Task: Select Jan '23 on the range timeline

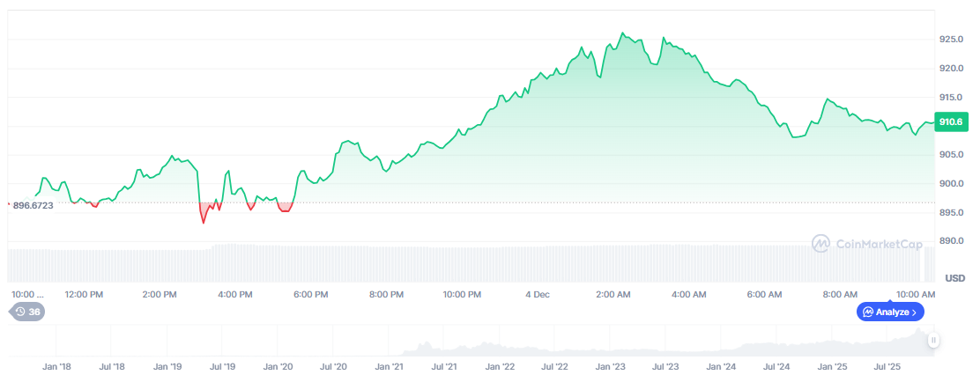Action: [x=611, y=367]
